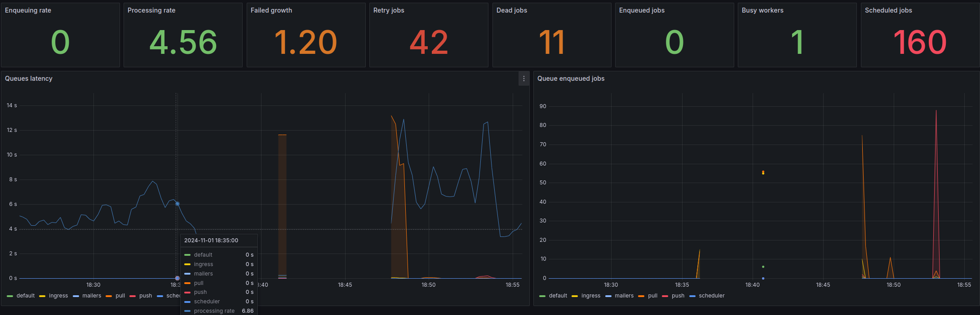This screenshot has height=315, width=980.
Task: Toggle ingress series in Queues latency legend
Action: (58, 296)
